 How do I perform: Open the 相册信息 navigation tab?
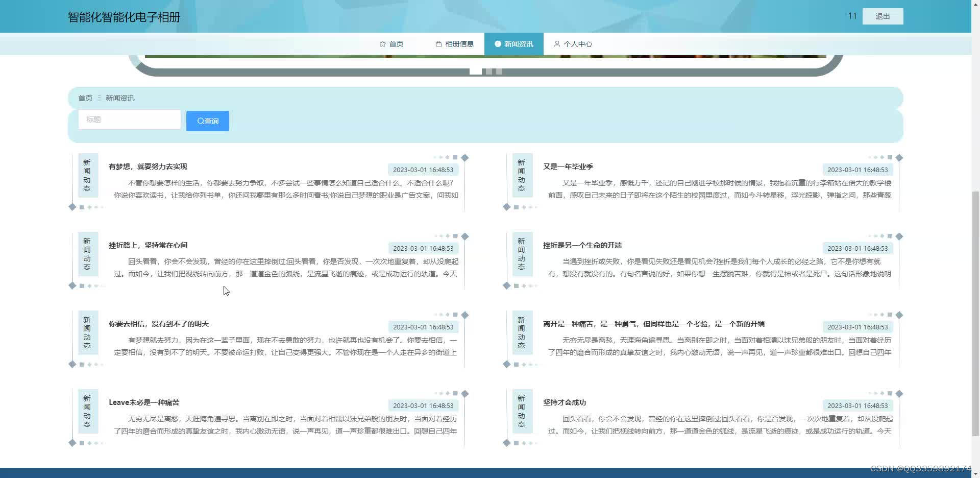click(454, 44)
